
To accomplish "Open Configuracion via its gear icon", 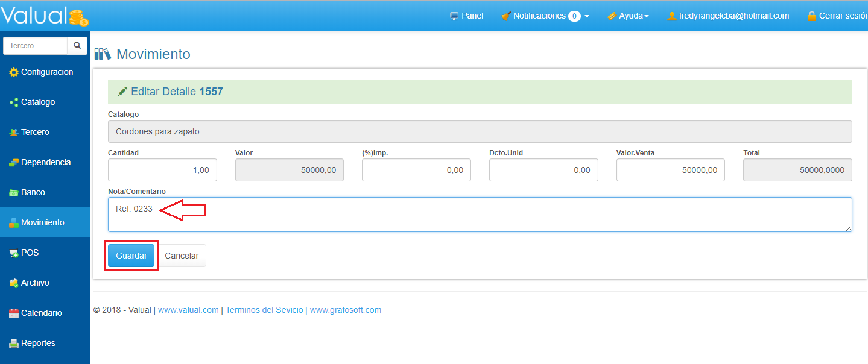I will pos(14,72).
